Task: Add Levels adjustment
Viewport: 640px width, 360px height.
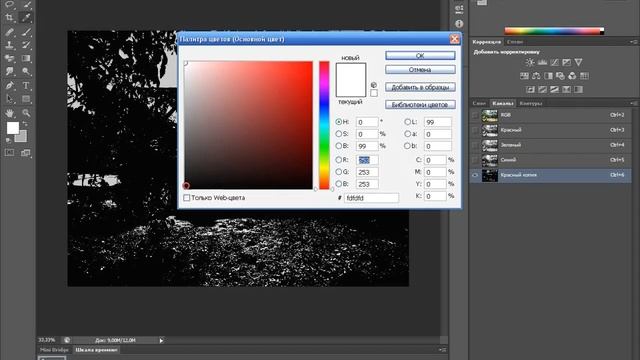Action: pyautogui.click(x=542, y=62)
